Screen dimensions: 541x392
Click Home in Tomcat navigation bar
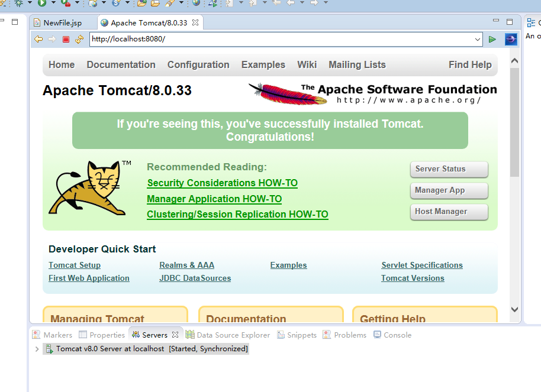(62, 65)
